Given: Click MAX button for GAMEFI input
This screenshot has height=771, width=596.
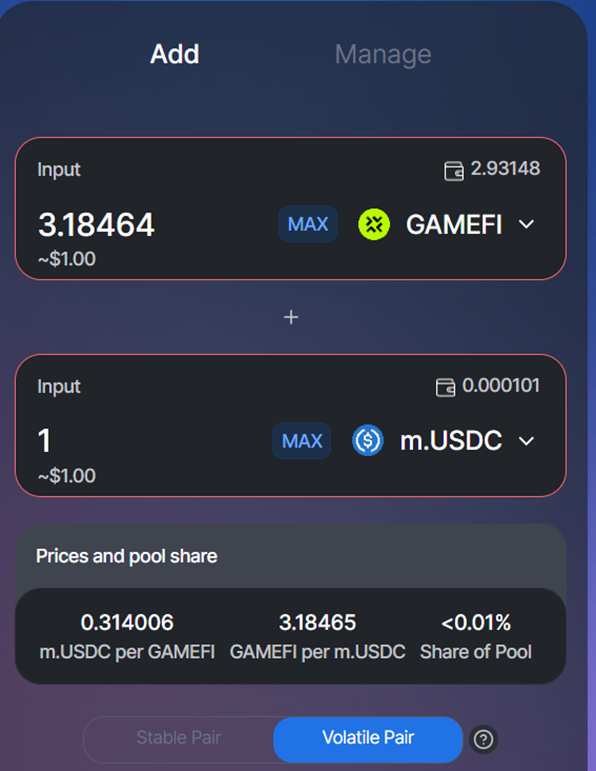Looking at the screenshot, I should click(x=308, y=224).
